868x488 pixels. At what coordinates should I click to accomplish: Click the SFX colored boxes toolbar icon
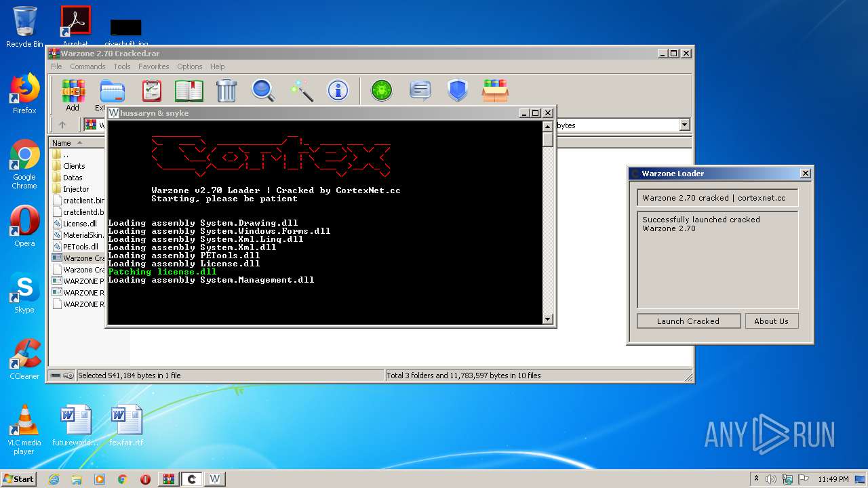point(496,90)
